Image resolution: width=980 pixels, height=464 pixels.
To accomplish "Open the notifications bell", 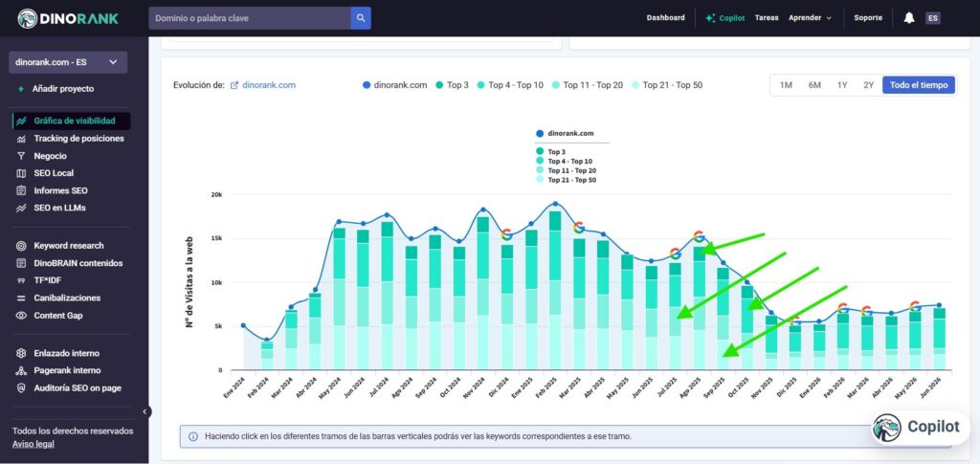I will 909,18.
